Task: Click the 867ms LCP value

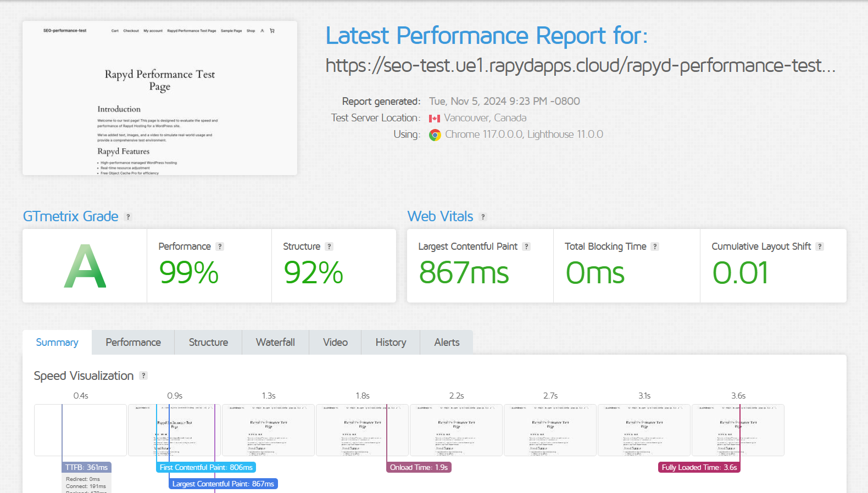Action: click(x=464, y=273)
